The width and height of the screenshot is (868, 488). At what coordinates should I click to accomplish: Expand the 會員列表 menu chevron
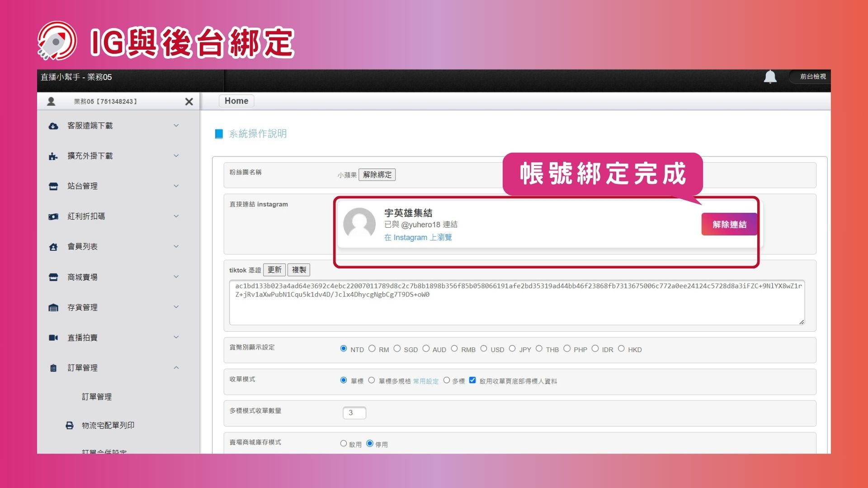pyautogui.click(x=176, y=246)
